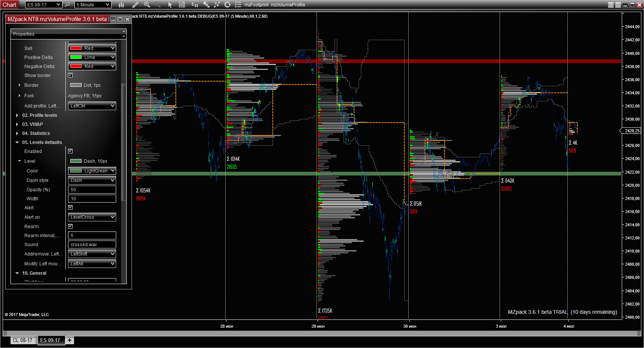
Task: Open Add profile LeftCtrl dropdown
Action: point(92,106)
